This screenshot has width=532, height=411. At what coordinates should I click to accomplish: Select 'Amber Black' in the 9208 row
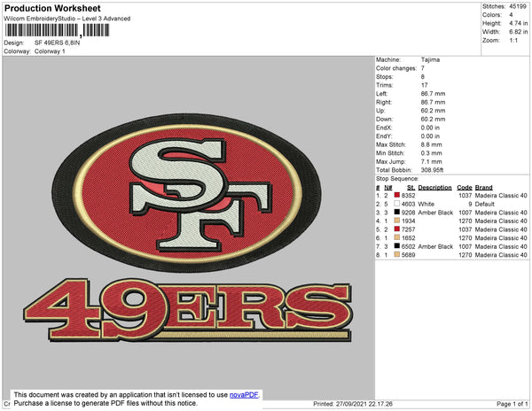435,213
